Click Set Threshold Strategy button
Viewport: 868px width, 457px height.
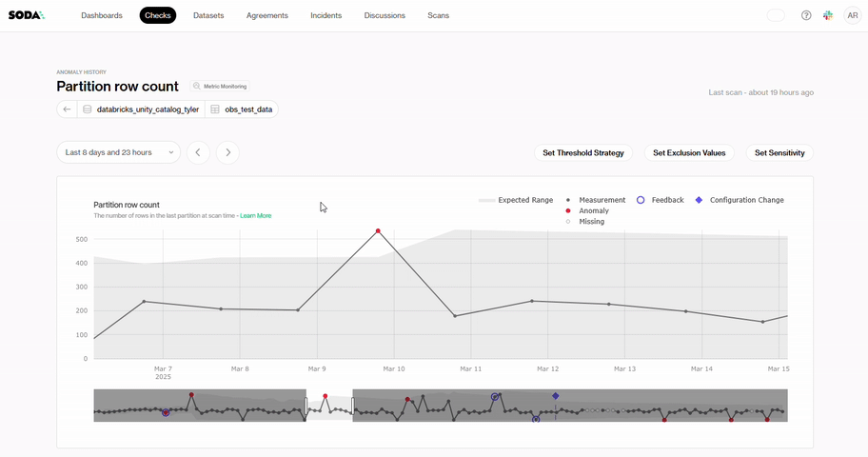coord(583,152)
